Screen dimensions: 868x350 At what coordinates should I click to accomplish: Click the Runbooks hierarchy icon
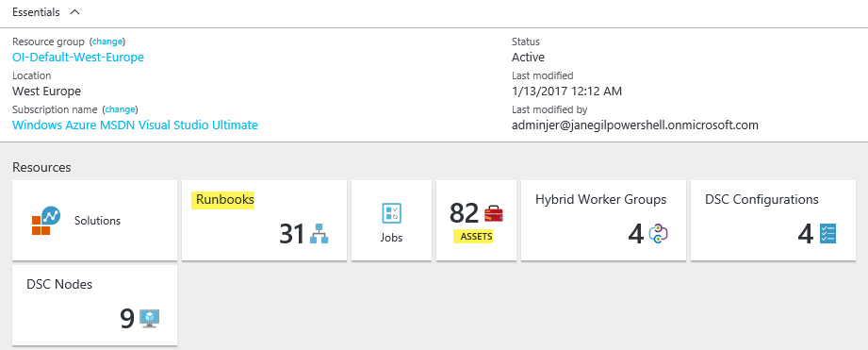[319, 234]
